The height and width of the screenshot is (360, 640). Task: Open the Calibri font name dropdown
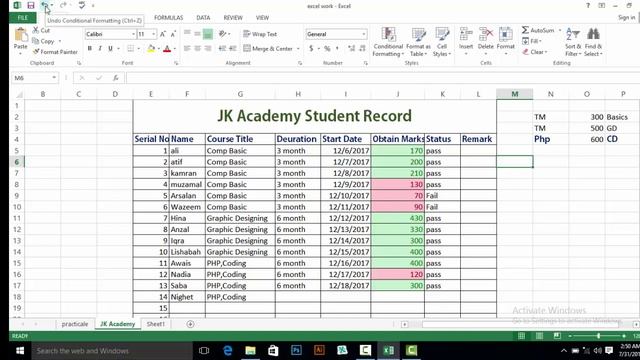click(133, 34)
